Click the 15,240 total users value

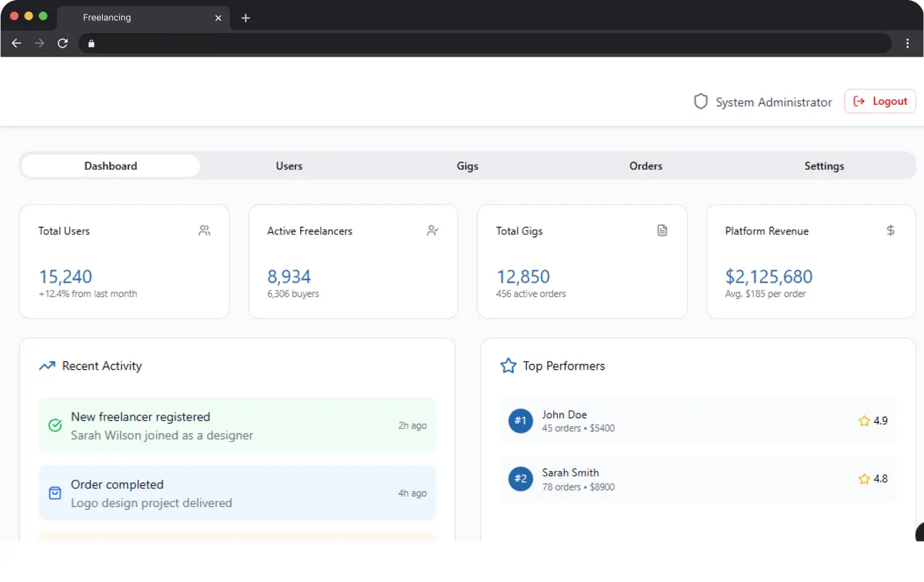point(66,277)
